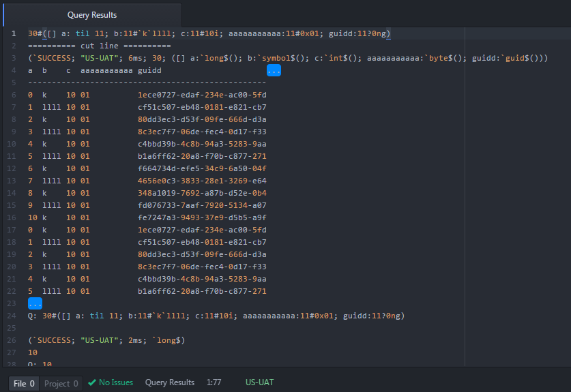Place cursor on line 1 query text
The image size is (571, 392).
click(x=209, y=33)
